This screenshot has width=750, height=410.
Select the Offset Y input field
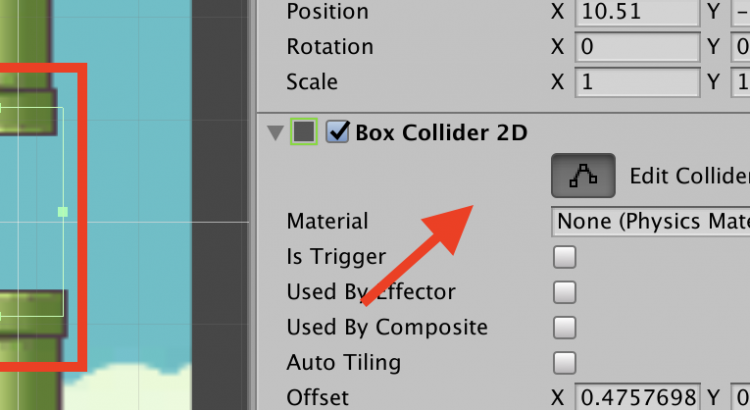(x=742, y=397)
